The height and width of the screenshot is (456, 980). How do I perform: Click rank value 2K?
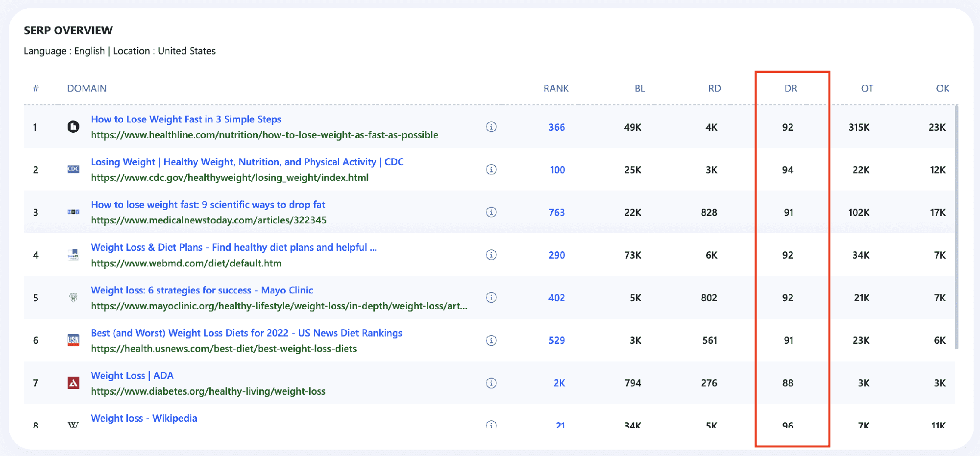point(560,383)
